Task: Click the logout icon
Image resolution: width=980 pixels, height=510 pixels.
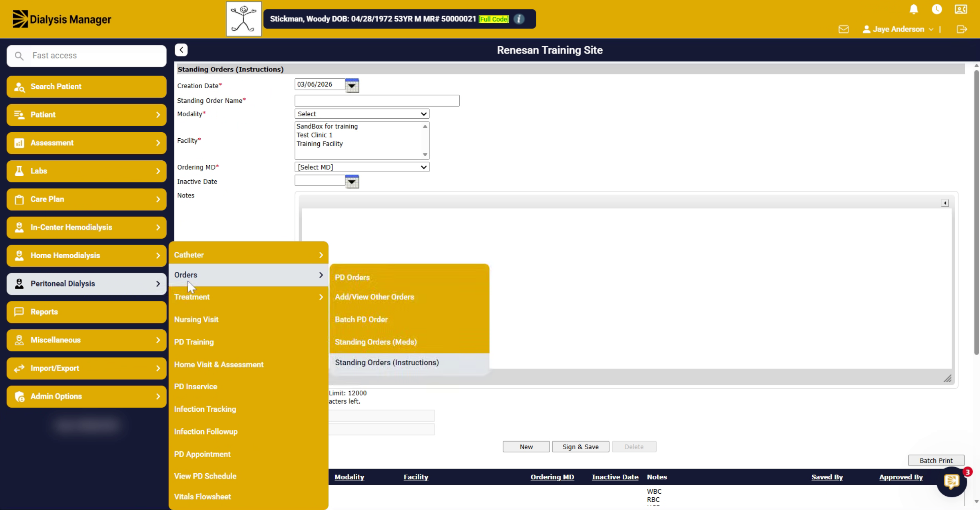Action: tap(962, 29)
